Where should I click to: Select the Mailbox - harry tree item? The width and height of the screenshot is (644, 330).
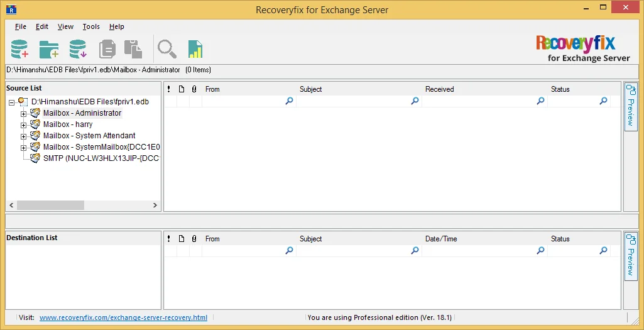click(x=68, y=124)
